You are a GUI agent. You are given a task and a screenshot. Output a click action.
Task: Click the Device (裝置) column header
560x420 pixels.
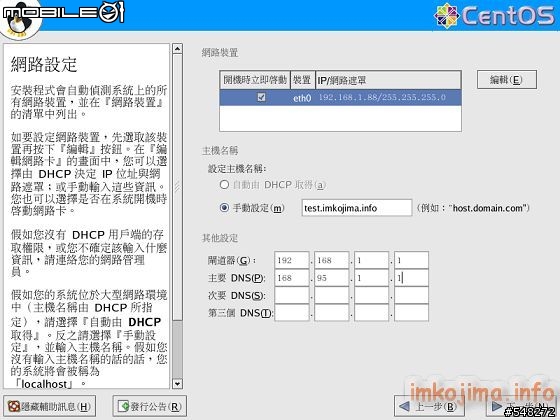302,80
